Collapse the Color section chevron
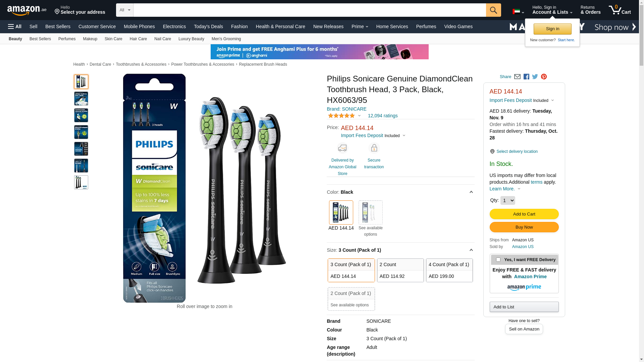Viewport: 644px width, 362px height. [x=471, y=192]
